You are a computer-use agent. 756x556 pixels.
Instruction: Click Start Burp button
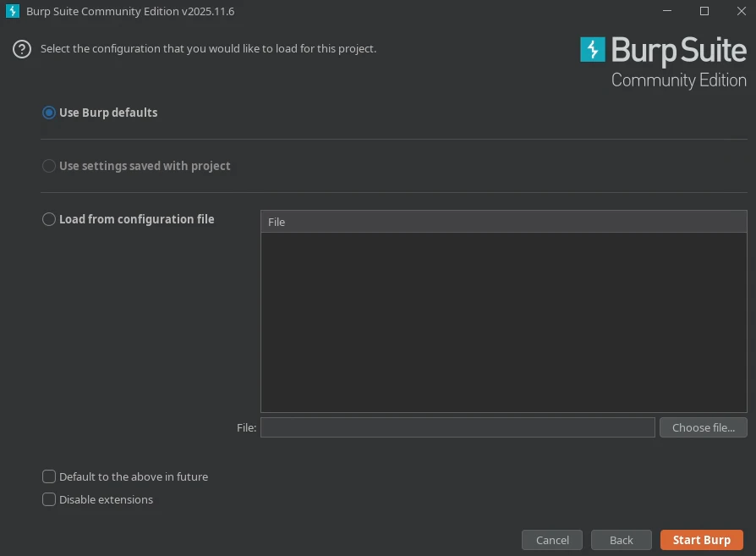(x=702, y=540)
